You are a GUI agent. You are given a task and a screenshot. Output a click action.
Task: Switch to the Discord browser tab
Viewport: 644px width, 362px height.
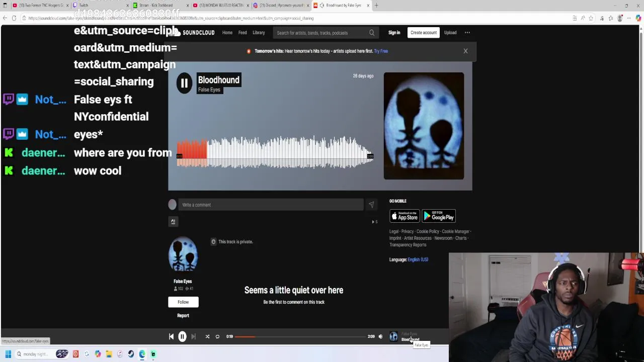coord(282,5)
